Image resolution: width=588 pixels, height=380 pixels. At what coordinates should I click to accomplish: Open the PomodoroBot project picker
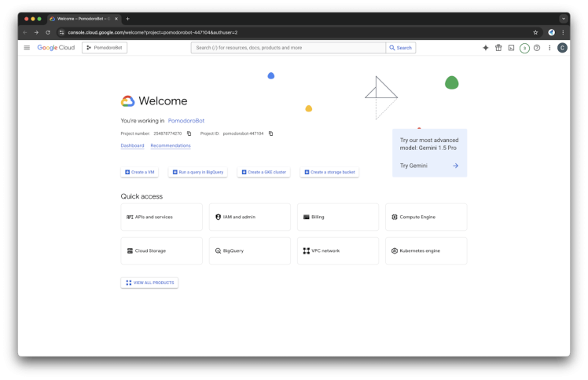105,48
